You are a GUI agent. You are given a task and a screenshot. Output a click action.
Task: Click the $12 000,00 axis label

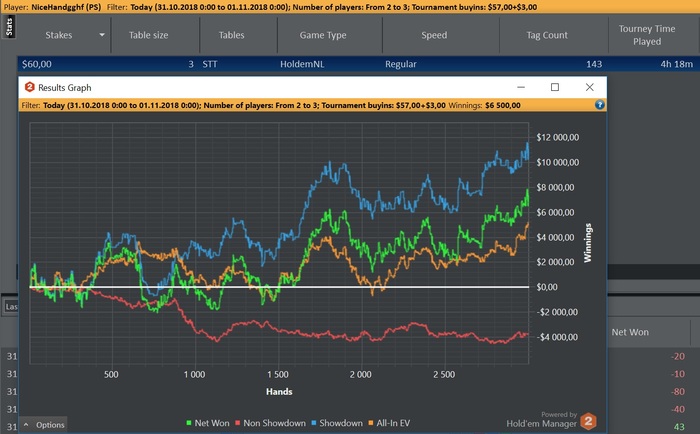558,137
